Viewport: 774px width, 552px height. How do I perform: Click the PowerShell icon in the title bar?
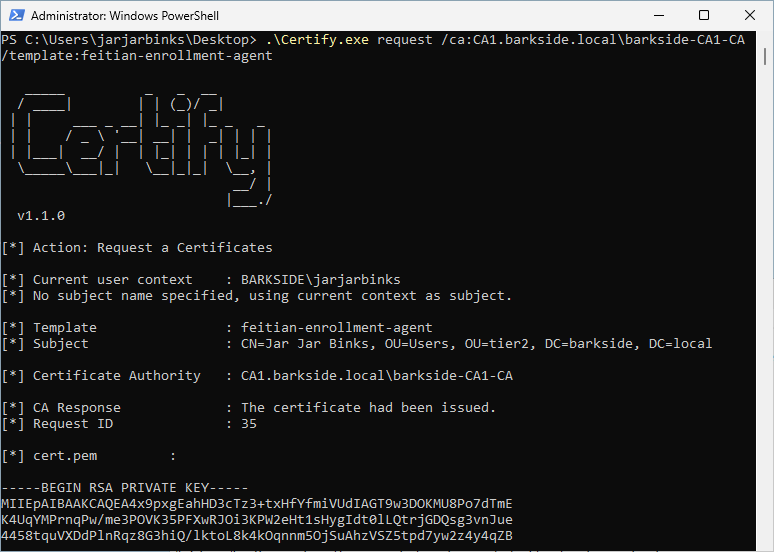pyautogui.click(x=15, y=15)
